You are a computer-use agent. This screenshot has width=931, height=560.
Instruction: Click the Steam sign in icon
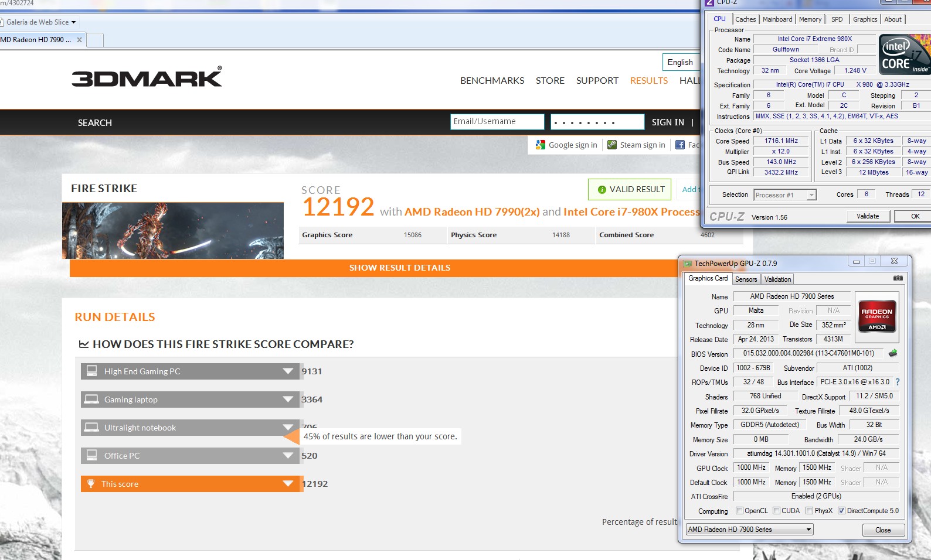(x=612, y=145)
